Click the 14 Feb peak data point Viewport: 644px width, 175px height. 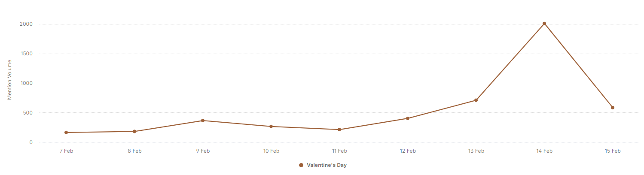544,24
